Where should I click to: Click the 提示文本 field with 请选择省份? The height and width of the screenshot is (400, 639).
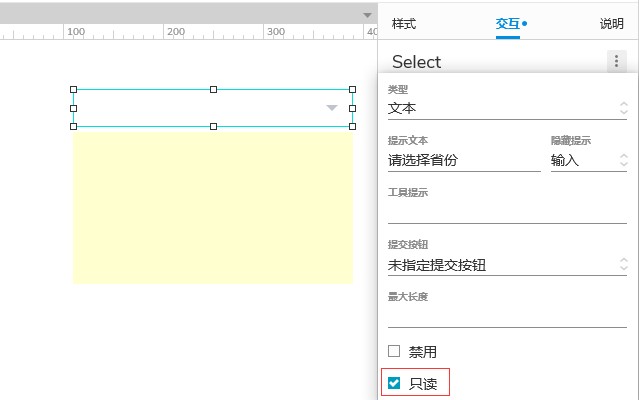pos(464,160)
